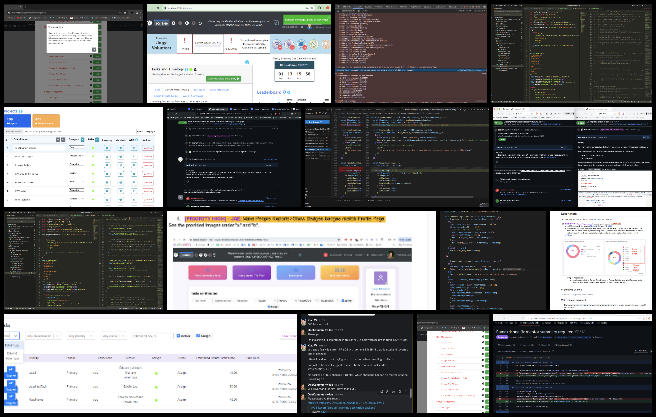Screen dimensions: 656x417
Task: Open the category dropdown in the first table row
Action: pos(76,147)
